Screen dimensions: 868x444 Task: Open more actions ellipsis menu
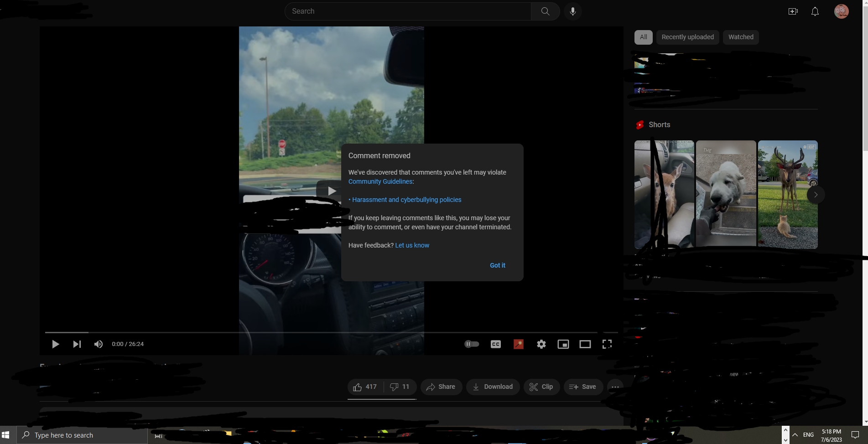coord(615,387)
